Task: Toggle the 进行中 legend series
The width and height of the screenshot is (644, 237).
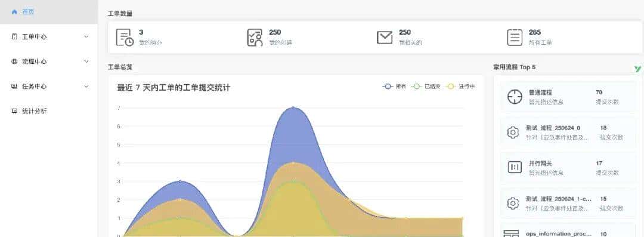Action: 460,87
